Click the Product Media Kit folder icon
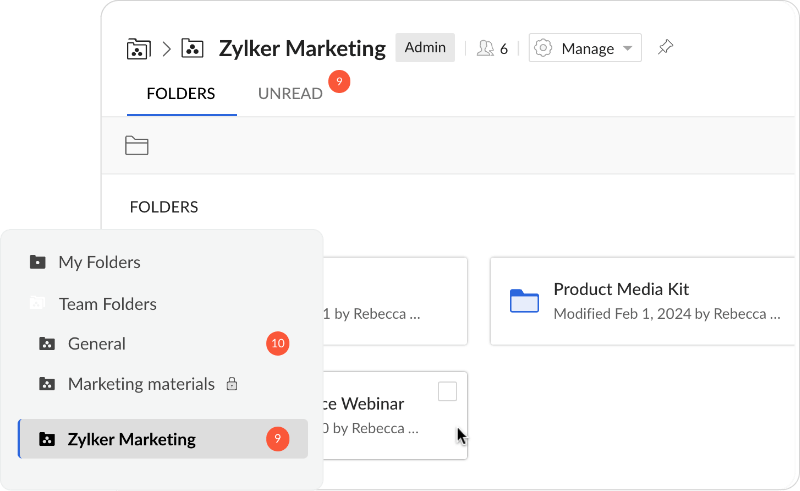 pyautogui.click(x=524, y=300)
